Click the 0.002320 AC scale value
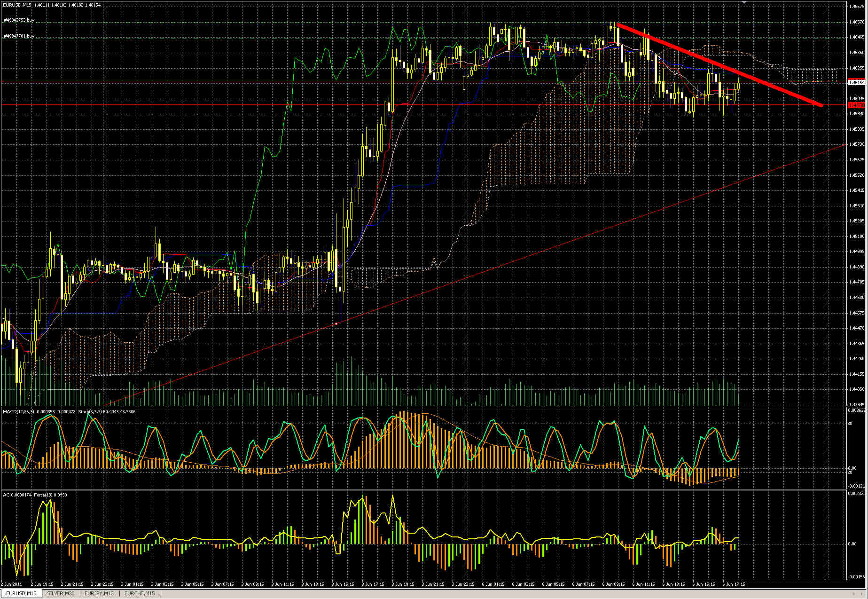This screenshot has height=599, width=868. pyautogui.click(x=857, y=494)
